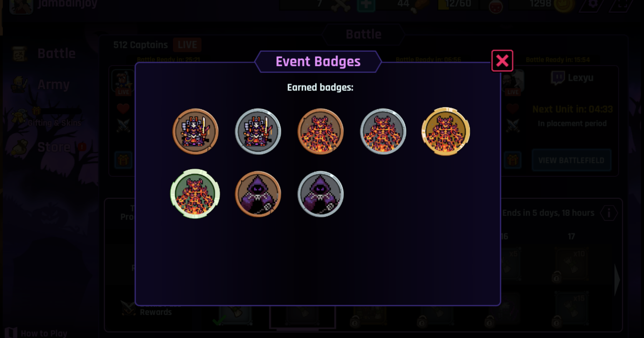
Task: Choose the gold lava demon badge
Action: pos(446,131)
